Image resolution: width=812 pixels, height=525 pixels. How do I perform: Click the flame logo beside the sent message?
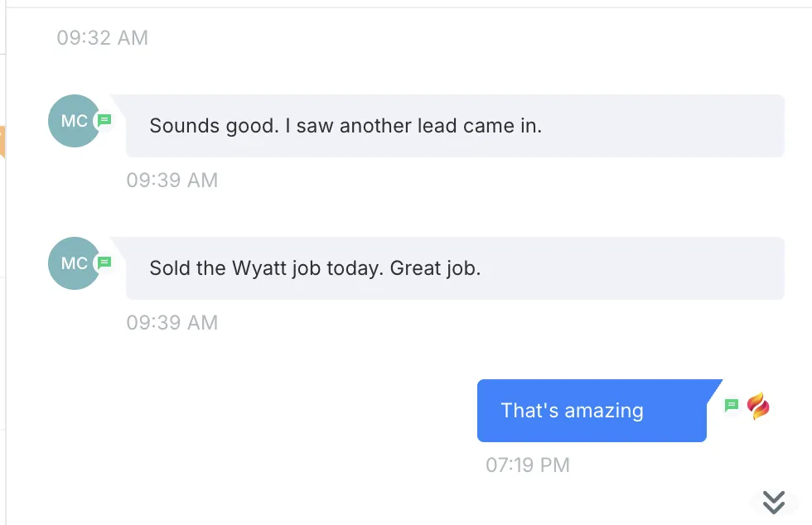coord(758,406)
